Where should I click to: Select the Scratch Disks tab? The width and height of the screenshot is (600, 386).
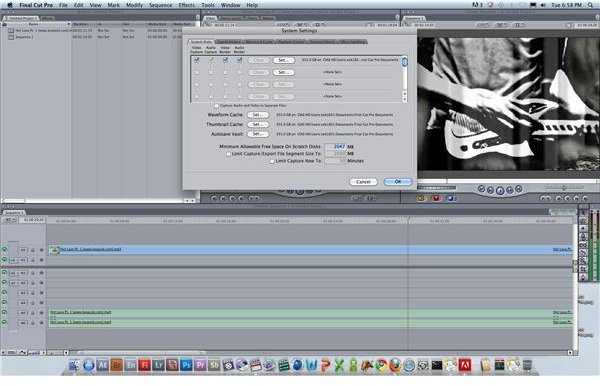tap(201, 42)
